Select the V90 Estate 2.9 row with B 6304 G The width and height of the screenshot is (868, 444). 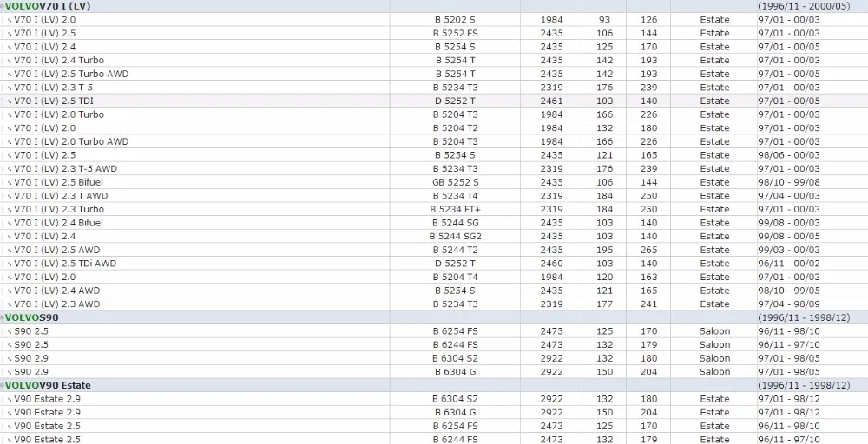coord(434,413)
